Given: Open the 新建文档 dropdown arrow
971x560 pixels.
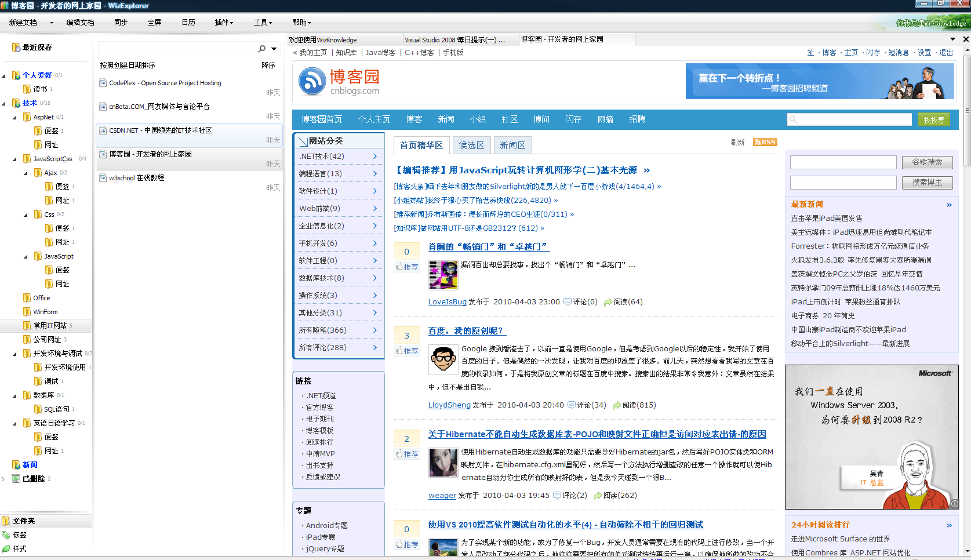Looking at the screenshot, I should tap(52, 23).
